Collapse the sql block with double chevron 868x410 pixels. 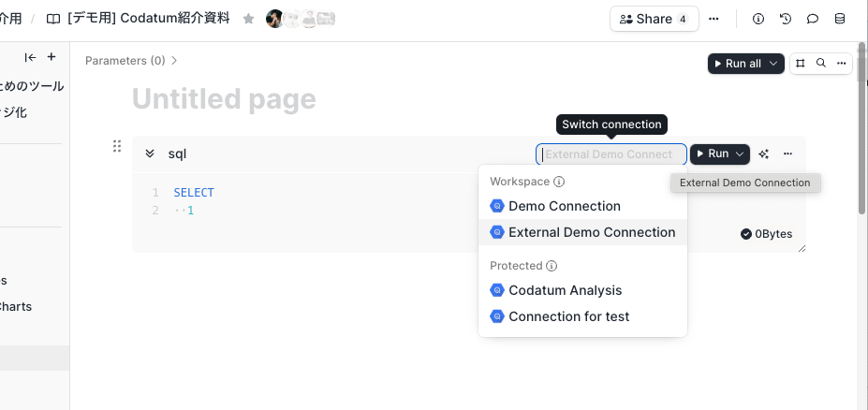tap(150, 154)
